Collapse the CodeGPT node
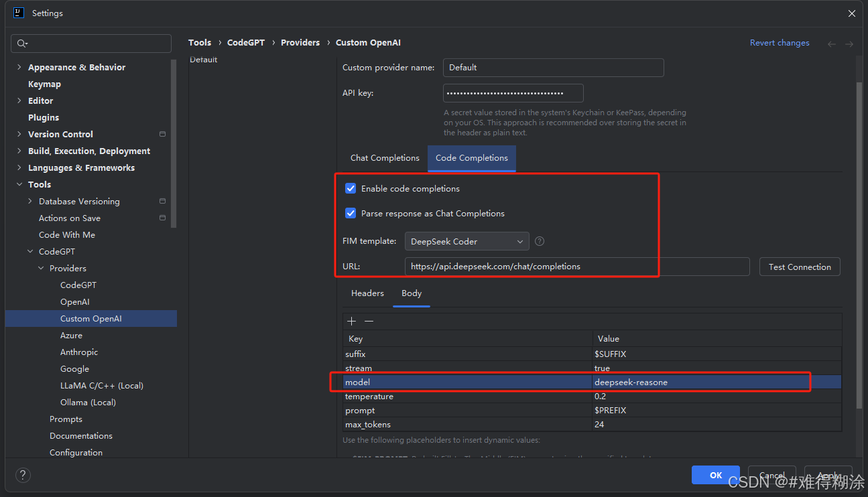This screenshot has width=868, height=497. tap(30, 251)
